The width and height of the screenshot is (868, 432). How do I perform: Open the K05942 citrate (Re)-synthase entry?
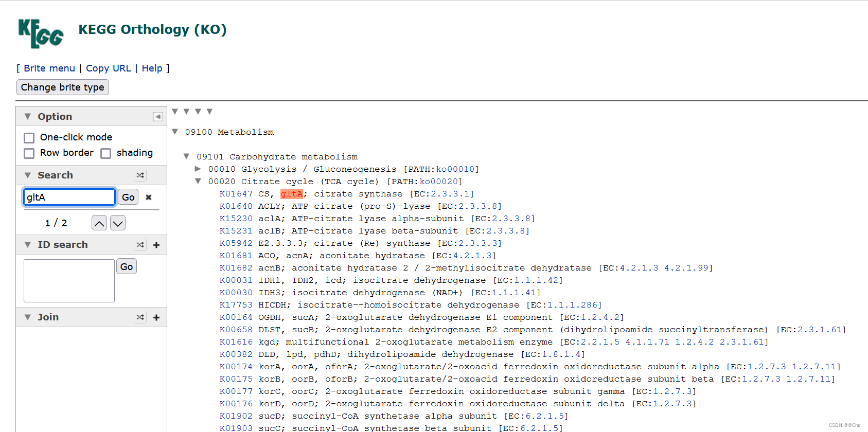(236, 243)
